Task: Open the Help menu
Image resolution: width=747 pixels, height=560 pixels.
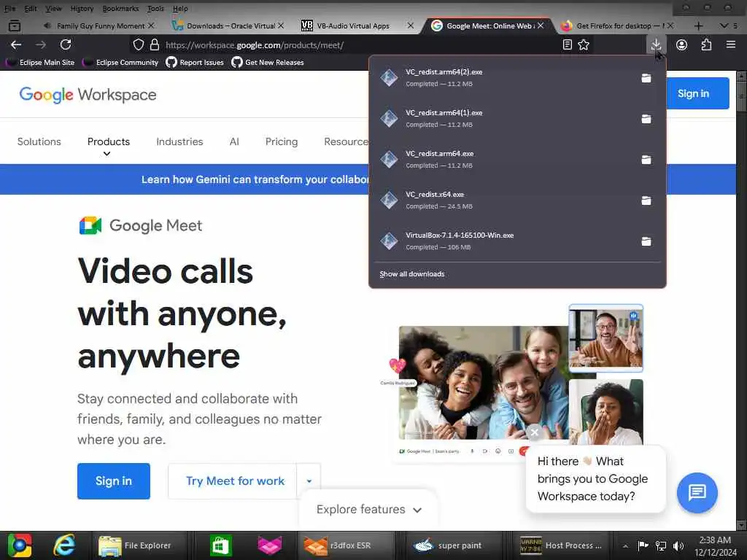Action: point(180,8)
